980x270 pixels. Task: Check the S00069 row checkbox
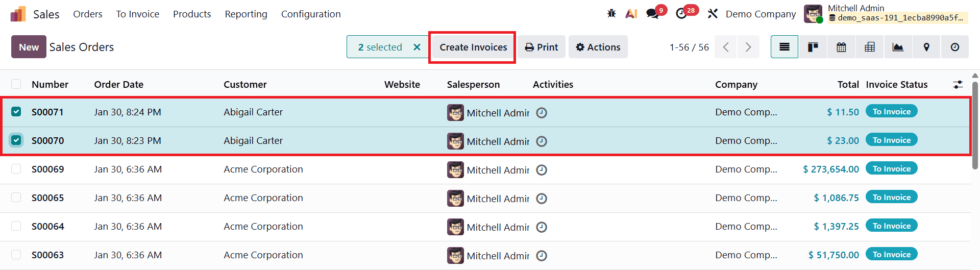pyautogui.click(x=16, y=168)
